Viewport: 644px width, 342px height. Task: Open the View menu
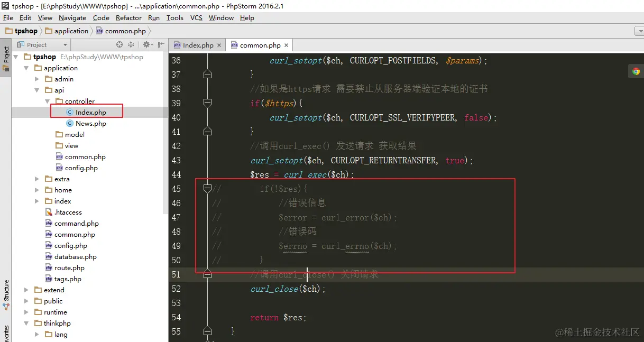point(45,17)
